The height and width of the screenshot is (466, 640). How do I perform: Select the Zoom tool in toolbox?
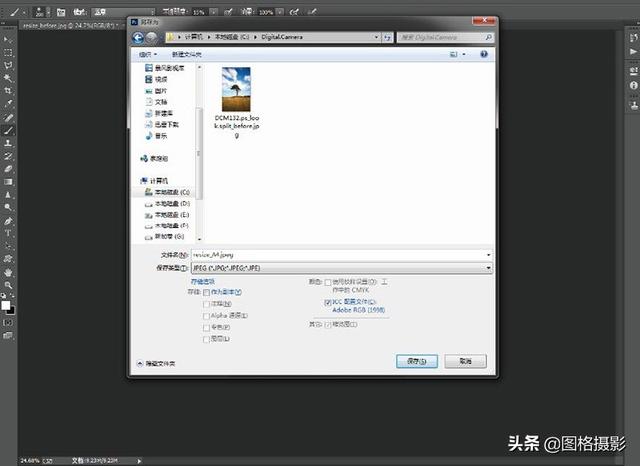[x=7, y=285]
